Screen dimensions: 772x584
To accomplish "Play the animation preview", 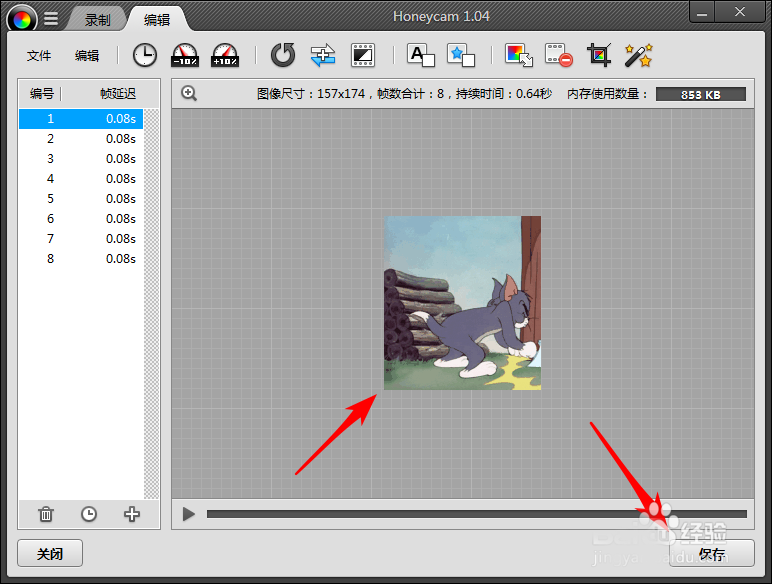I will (x=189, y=514).
